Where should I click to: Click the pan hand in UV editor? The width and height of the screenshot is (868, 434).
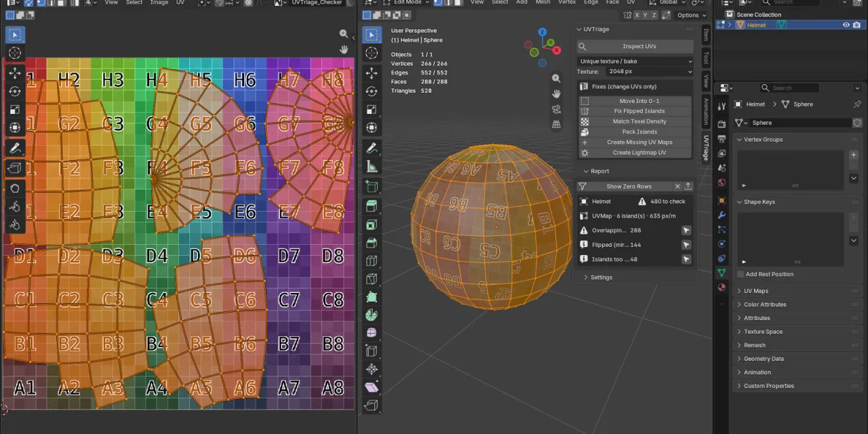click(344, 50)
